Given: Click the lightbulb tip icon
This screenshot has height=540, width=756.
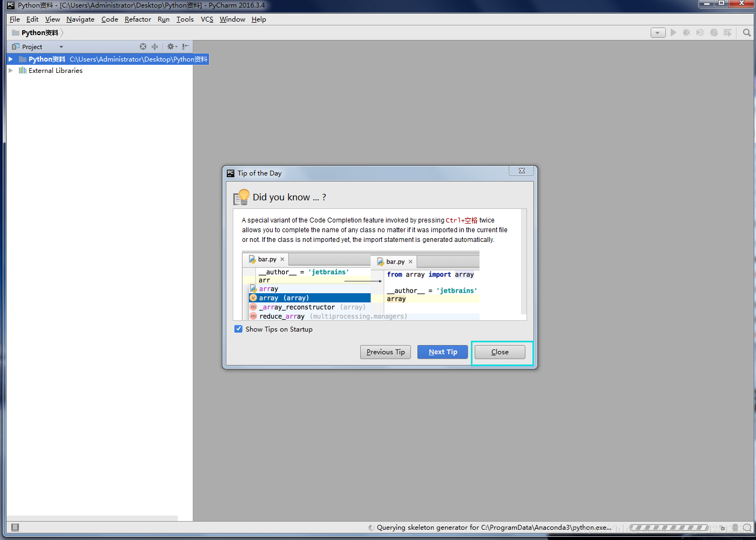Looking at the screenshot, I should tap(241, 197).
